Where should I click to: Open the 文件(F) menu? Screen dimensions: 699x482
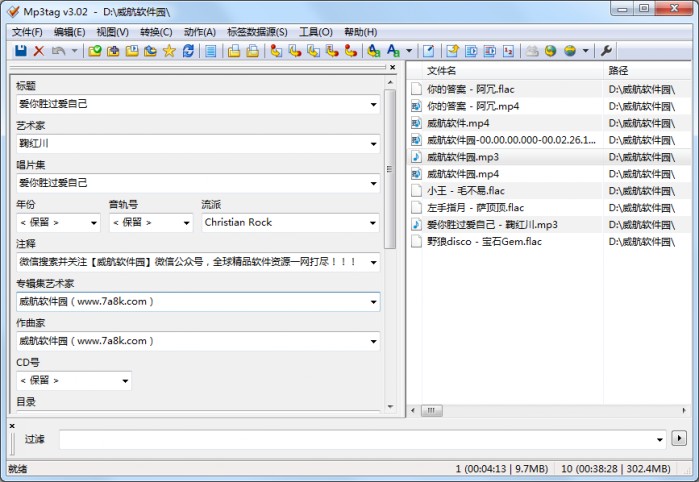click(27, 32)
